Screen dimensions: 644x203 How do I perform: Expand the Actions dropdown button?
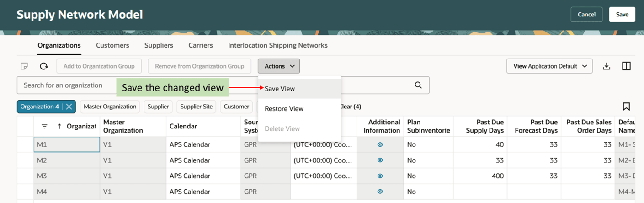point(279,66)
